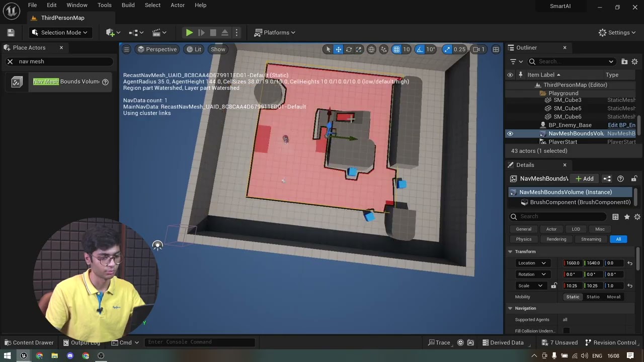Open the add content quick menu icon

pos(113,33)
